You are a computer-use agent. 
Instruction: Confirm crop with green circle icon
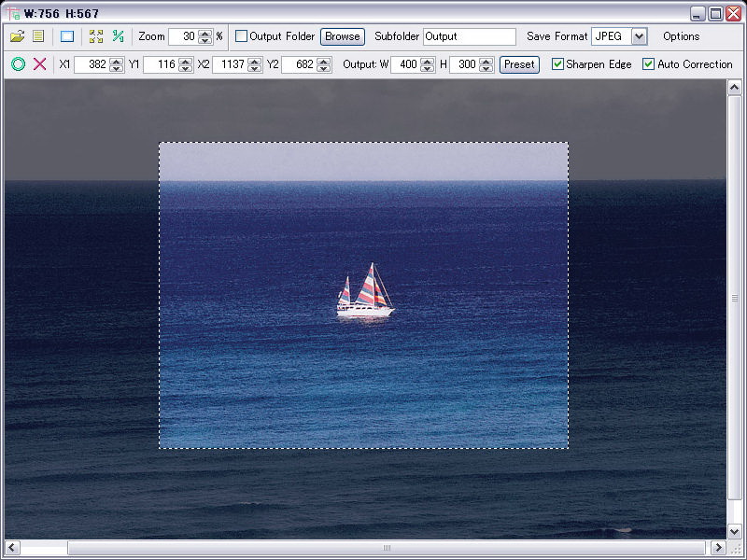(18, 64)
